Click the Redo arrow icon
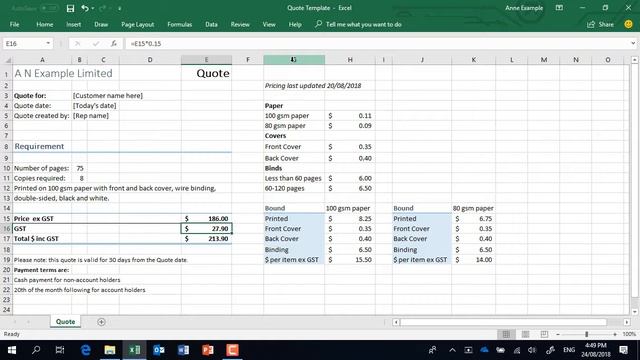This screenshot has height=360, width=640. [102, 8]
